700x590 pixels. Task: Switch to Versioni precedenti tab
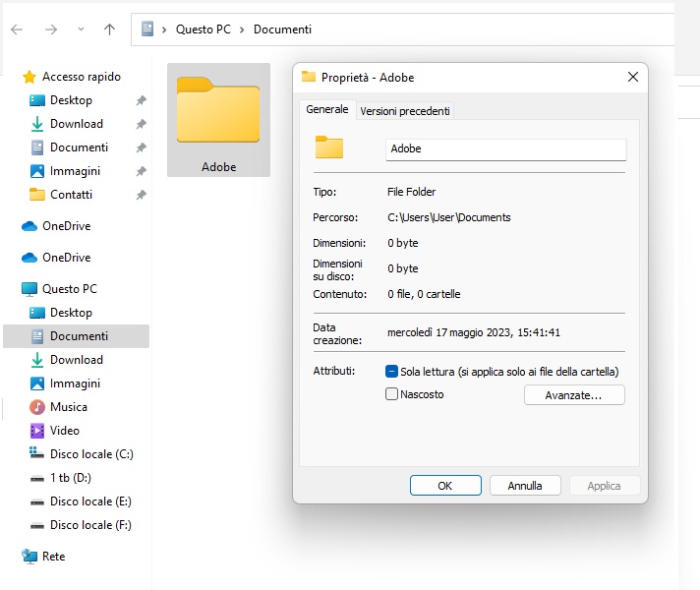(405, 111)
